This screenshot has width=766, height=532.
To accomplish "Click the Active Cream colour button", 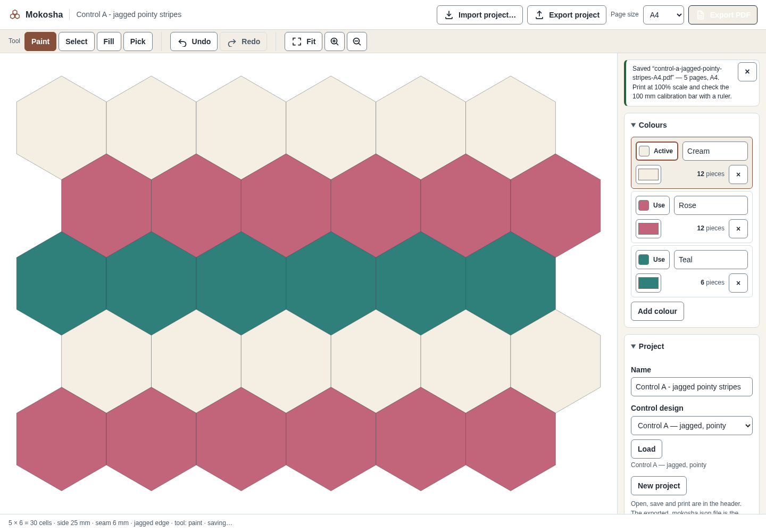I will 657,151.
